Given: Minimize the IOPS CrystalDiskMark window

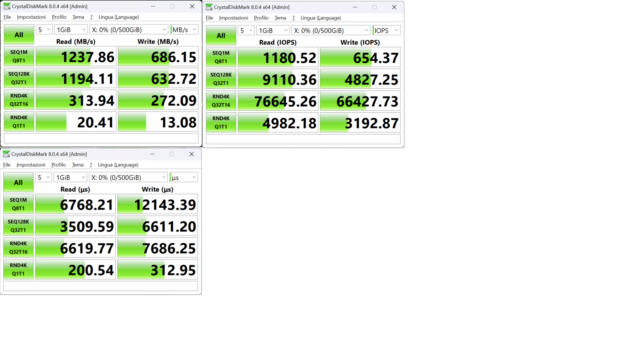Looking at the screenshot, I should point(355,7).
